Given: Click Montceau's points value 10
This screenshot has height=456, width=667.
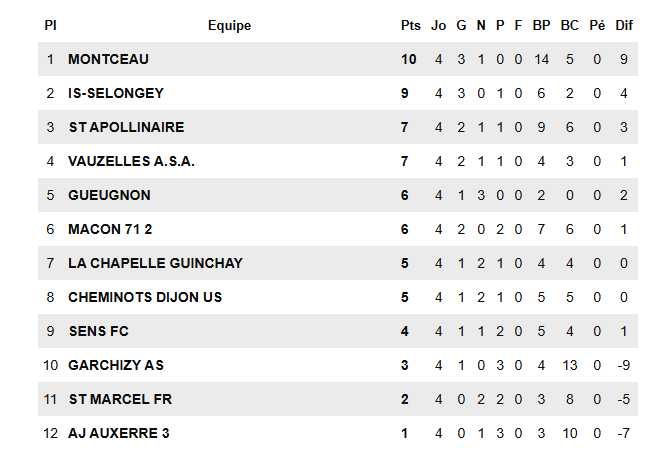Looking at the screenshot, I should tap(408, 59).
